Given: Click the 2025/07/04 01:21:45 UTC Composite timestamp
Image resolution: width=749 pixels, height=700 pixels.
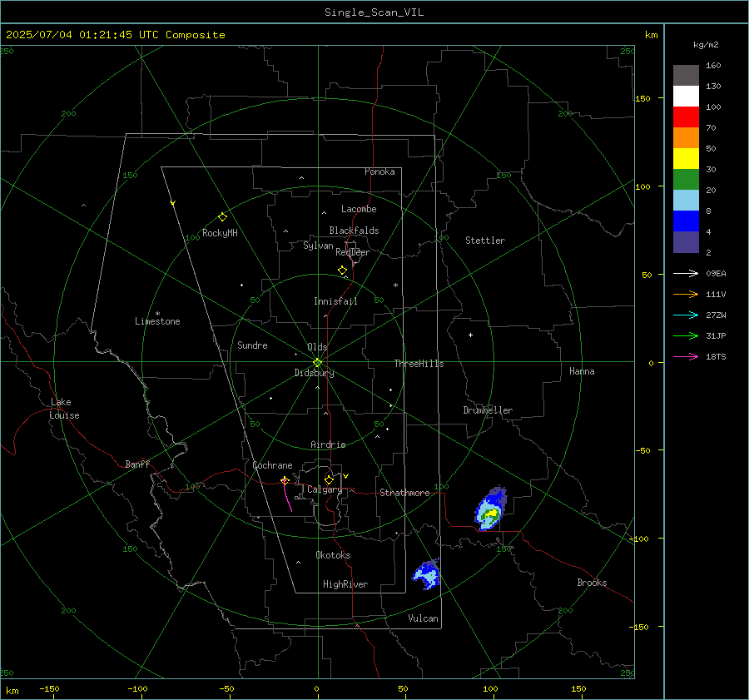Looking at the screenshot, I should click(x=115, y=35).
